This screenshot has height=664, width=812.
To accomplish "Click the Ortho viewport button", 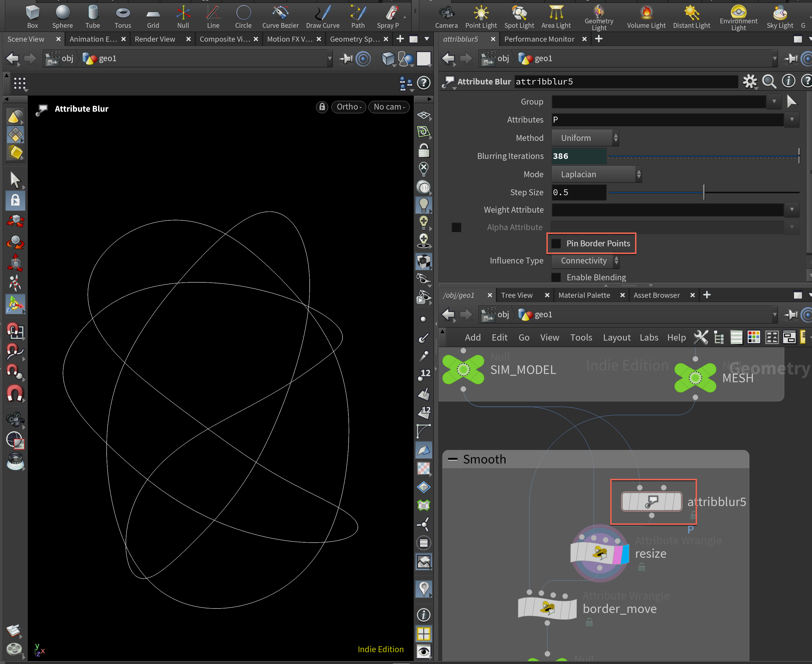I will pyautogui.click(x=348, y=107).
